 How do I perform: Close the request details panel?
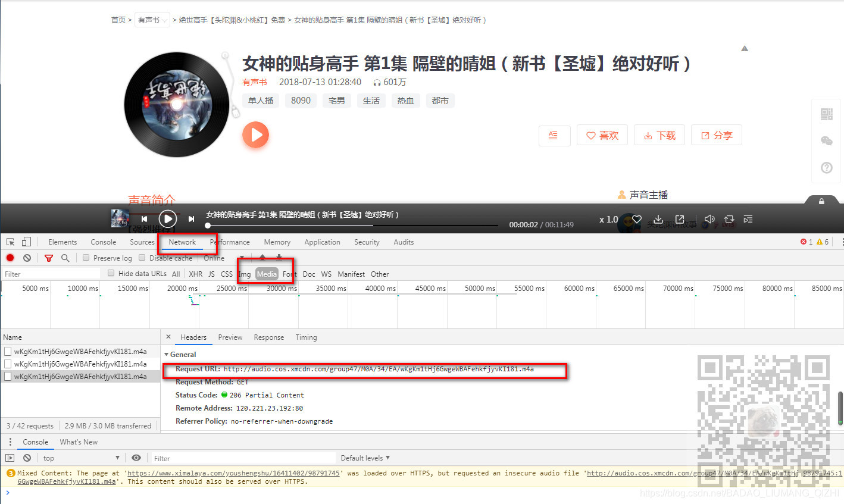168,337
